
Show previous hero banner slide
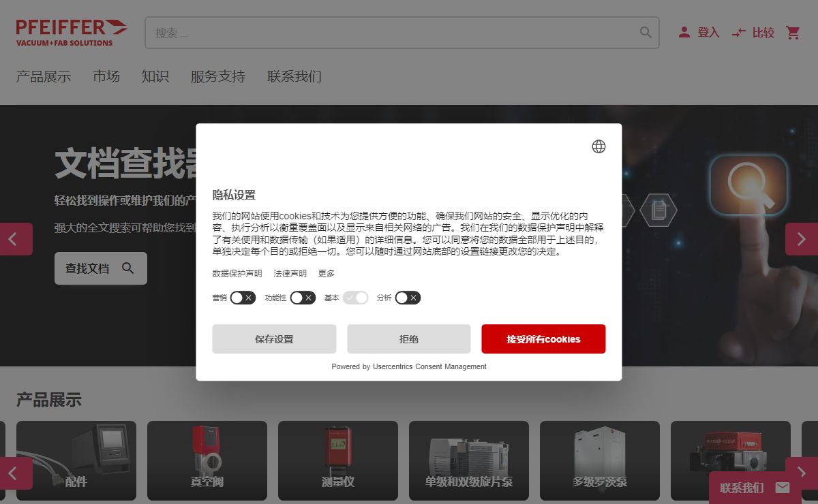point(15,239)
